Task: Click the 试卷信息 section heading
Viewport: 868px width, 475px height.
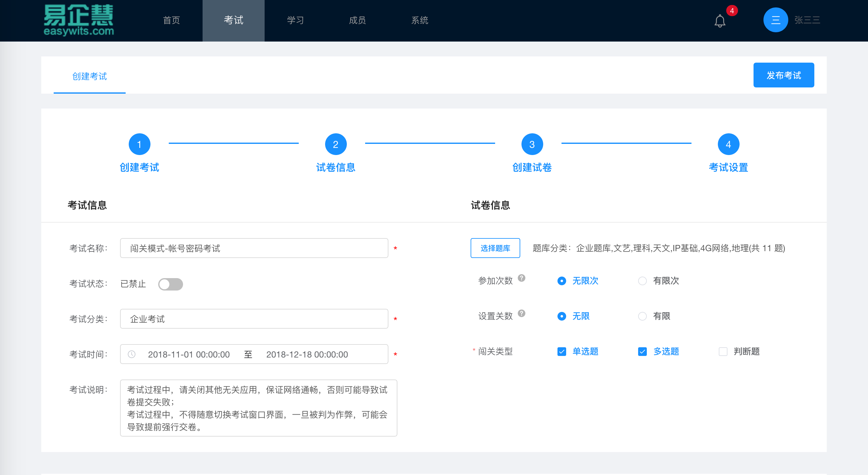Action: pyautogui.click(x=490, y=205)
